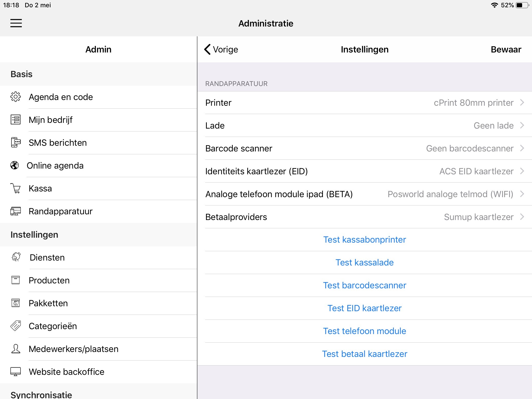Tap the Test EID kaartlezer link

364,308
